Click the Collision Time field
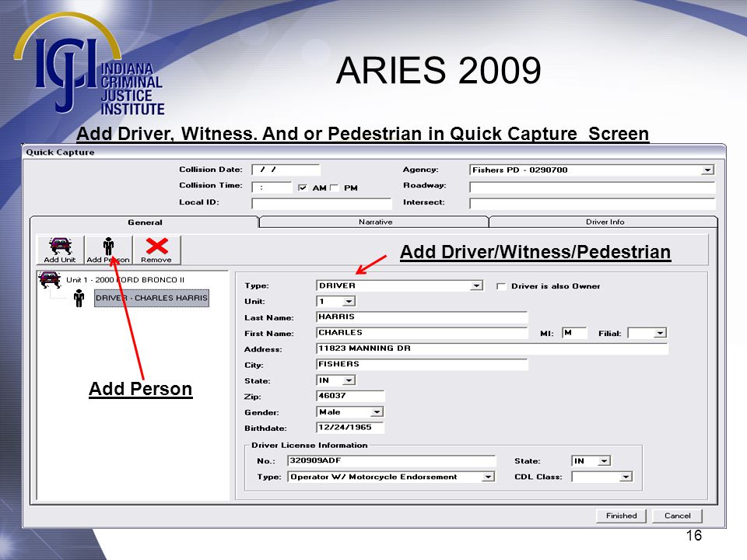 272,187
